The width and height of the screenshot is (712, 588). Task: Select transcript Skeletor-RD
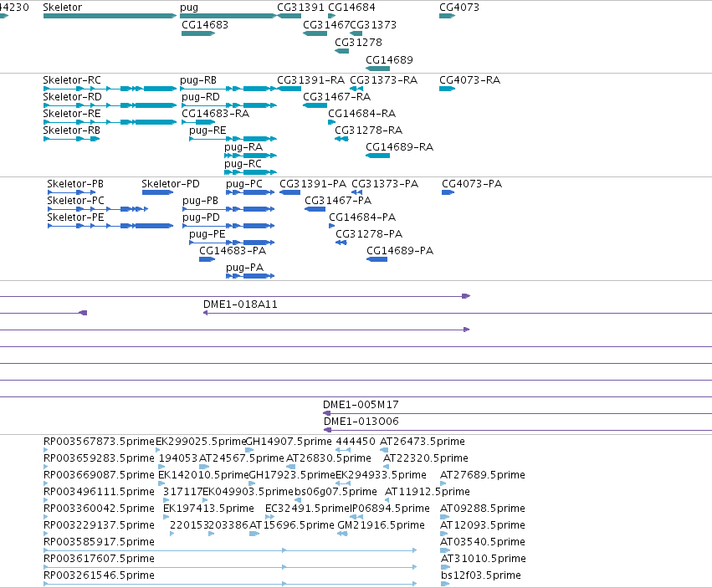point(72,97)
